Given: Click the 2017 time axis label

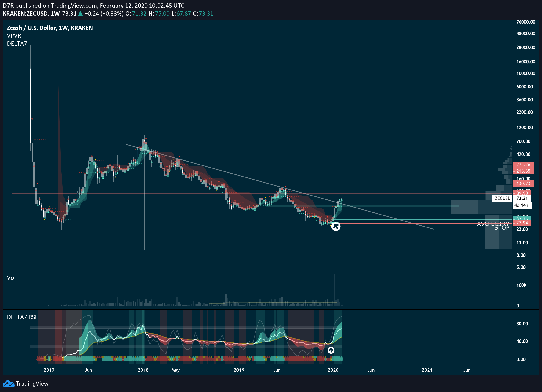Looking at the screenshot, I should pos(49,370).
